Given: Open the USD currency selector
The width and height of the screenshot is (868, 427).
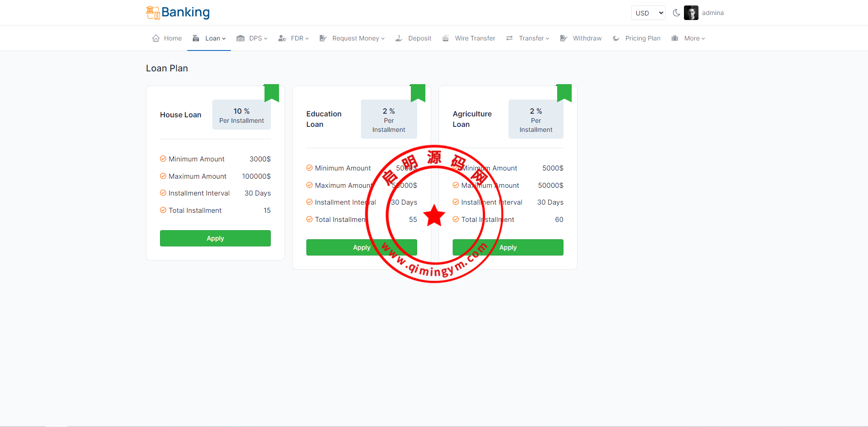Looking at the screenshot, I should point(648,13).
